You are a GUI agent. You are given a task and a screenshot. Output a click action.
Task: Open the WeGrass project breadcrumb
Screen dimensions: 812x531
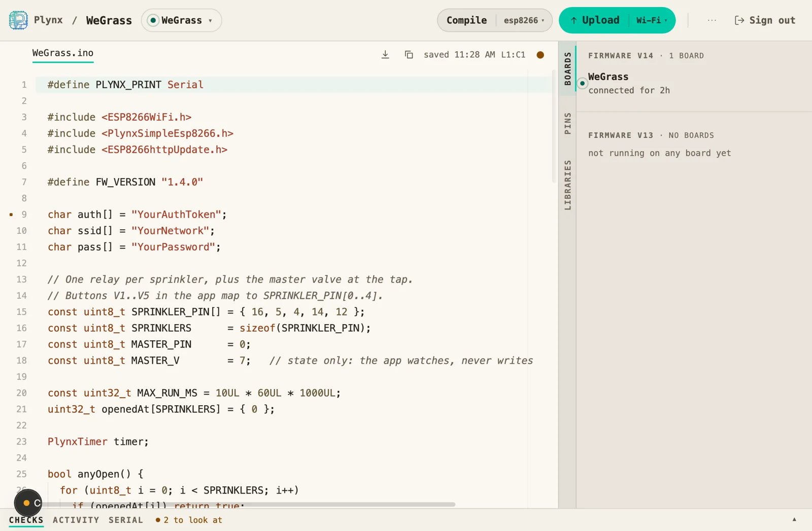tap(109, 20)
